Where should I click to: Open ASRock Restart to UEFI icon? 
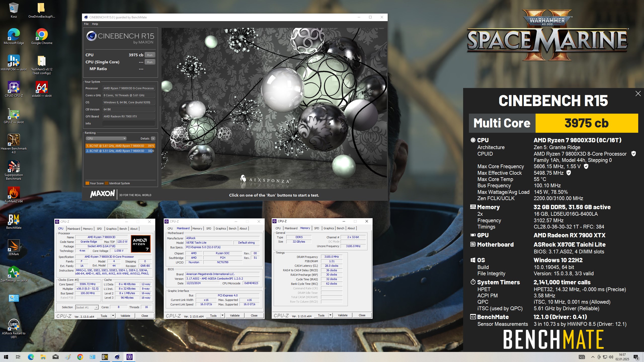pyautogui.click(x=14, y=329)
